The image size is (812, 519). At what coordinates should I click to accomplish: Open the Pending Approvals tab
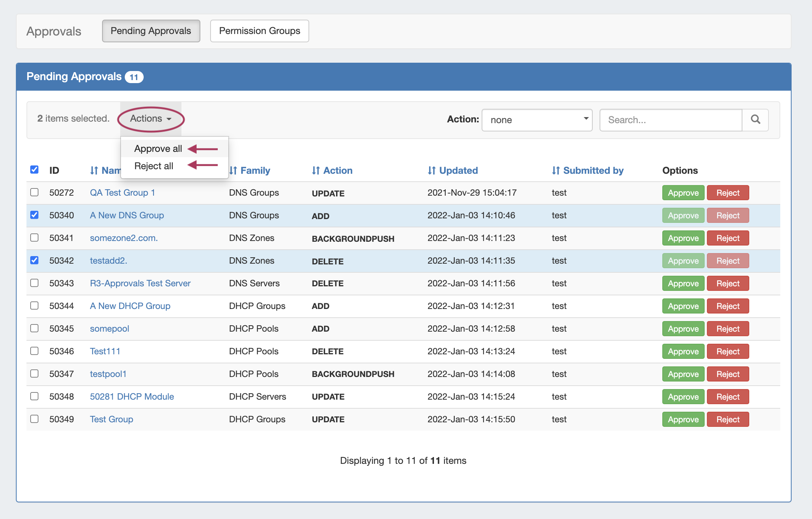click(x=151, y=31)
